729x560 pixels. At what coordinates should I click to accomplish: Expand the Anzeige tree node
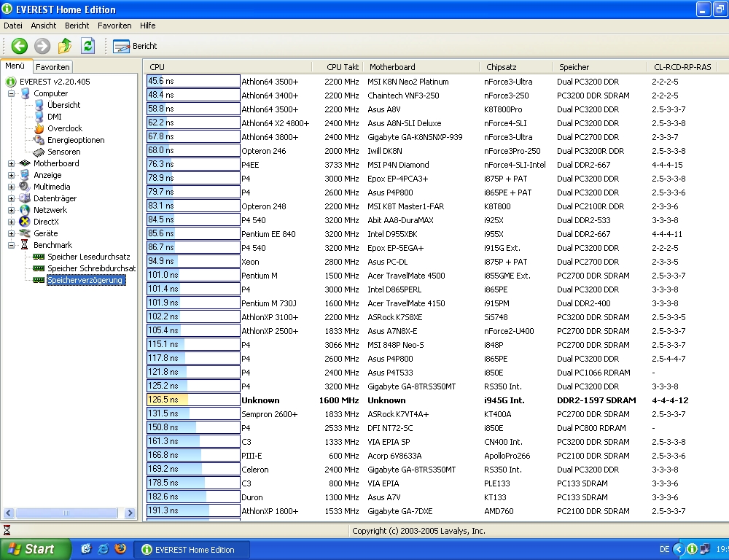11,175
